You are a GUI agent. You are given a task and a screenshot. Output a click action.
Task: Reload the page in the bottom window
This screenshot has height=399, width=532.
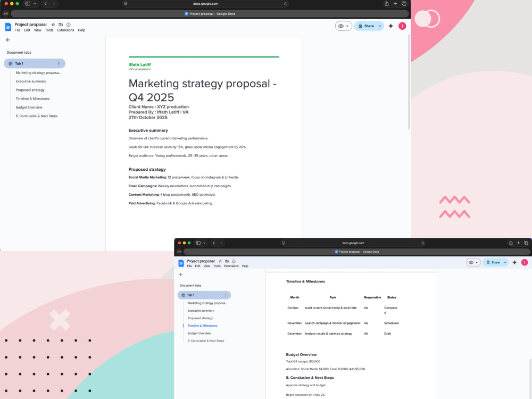pyautogui.click(x=423, y=243)
